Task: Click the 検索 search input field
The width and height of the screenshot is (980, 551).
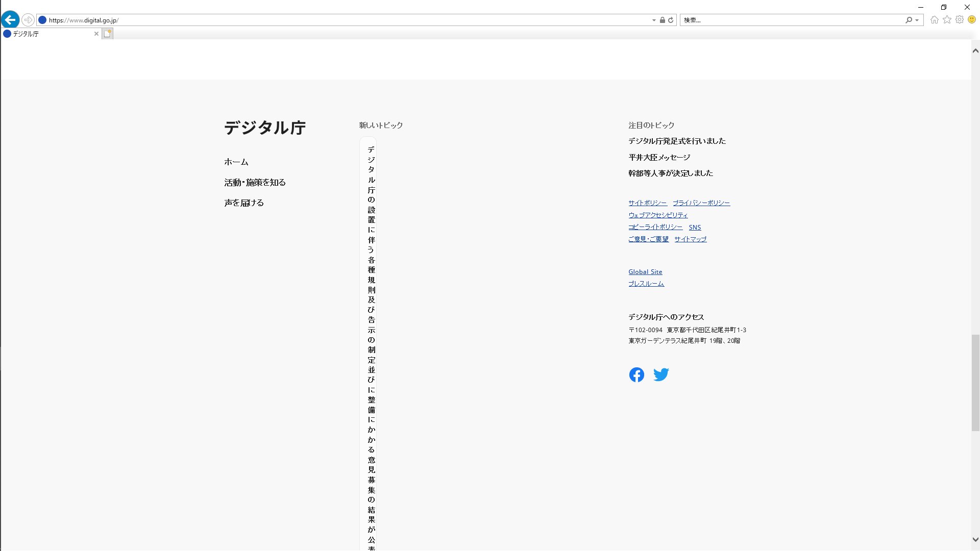Action: (x=791, y=20)
